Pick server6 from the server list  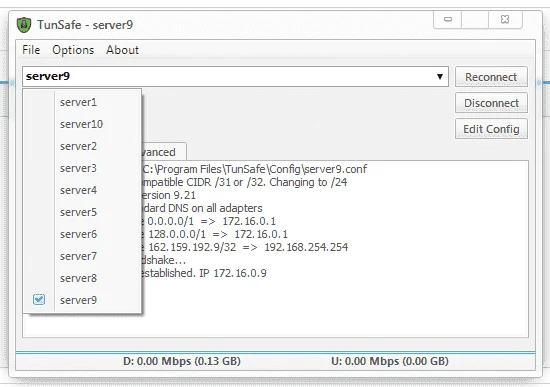pos(82,234)
